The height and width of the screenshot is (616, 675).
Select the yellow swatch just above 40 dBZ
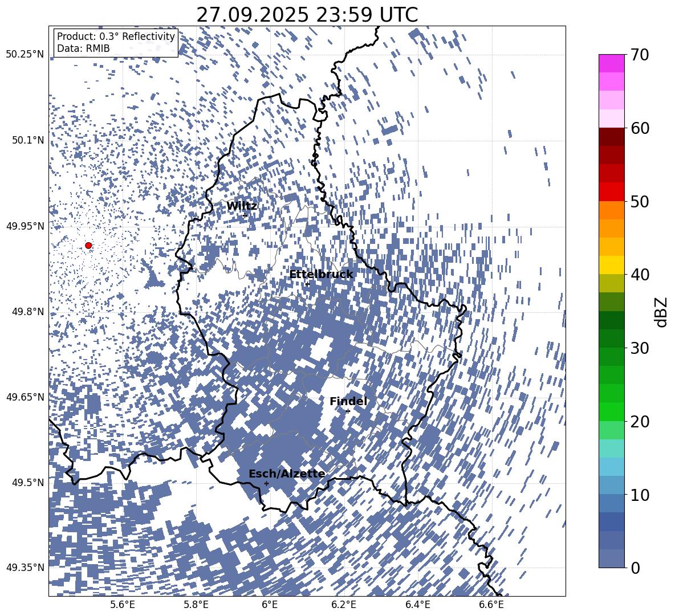[x=611, y=265]
